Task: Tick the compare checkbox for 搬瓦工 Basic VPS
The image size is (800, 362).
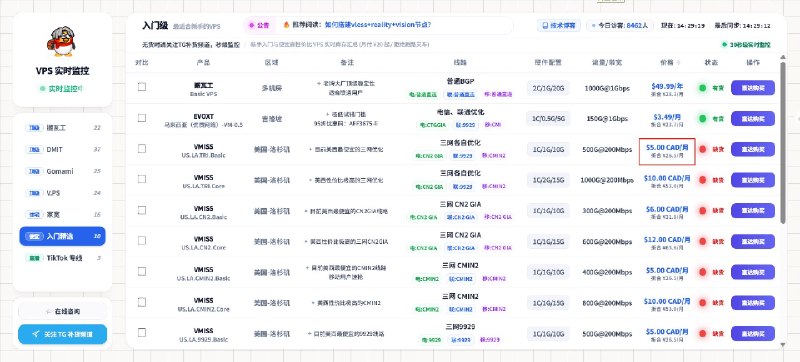Action: click(142, 87)
